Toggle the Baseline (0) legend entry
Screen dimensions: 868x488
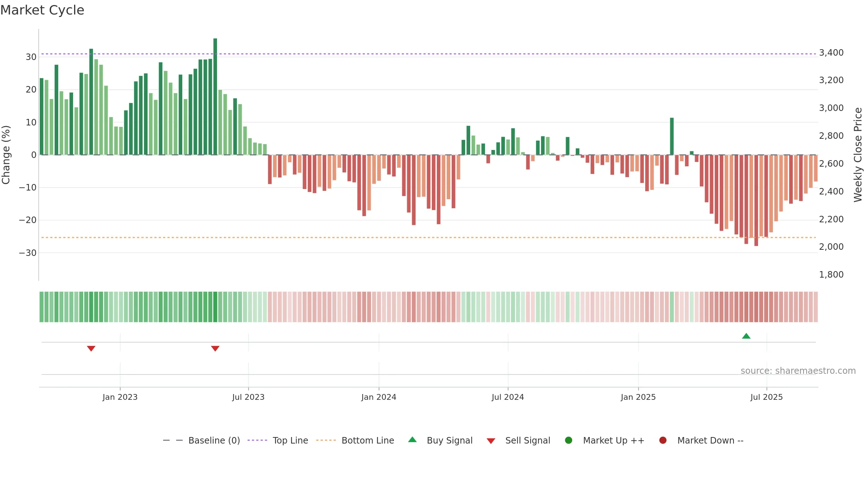201,440
